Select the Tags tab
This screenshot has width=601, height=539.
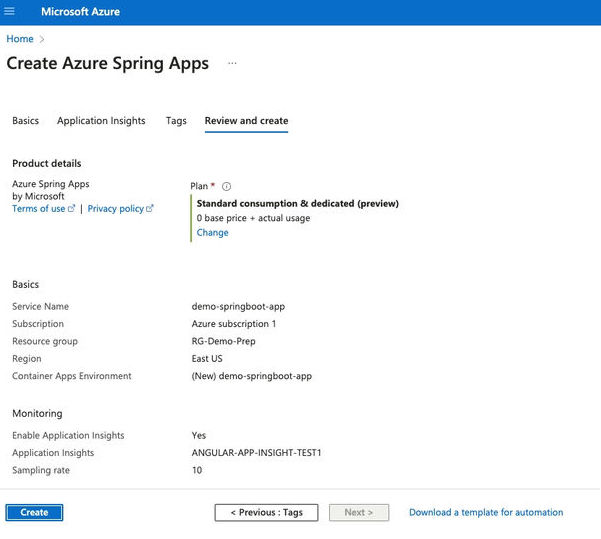click(x=176, y=121)
